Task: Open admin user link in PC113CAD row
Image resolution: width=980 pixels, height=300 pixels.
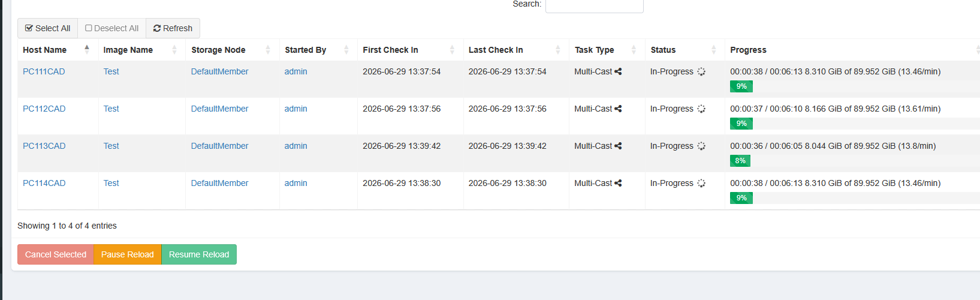Action: (x=295, y=146)
